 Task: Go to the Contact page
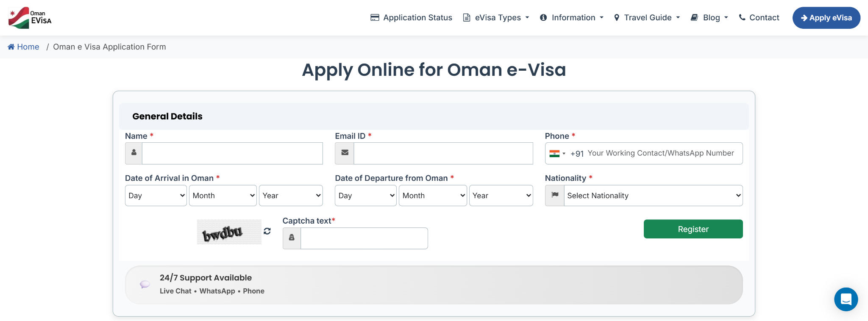(x=759, y=18)
